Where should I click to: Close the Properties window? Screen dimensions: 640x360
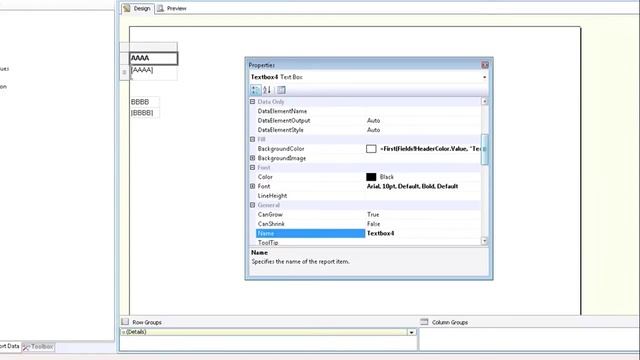pos(484,65)
